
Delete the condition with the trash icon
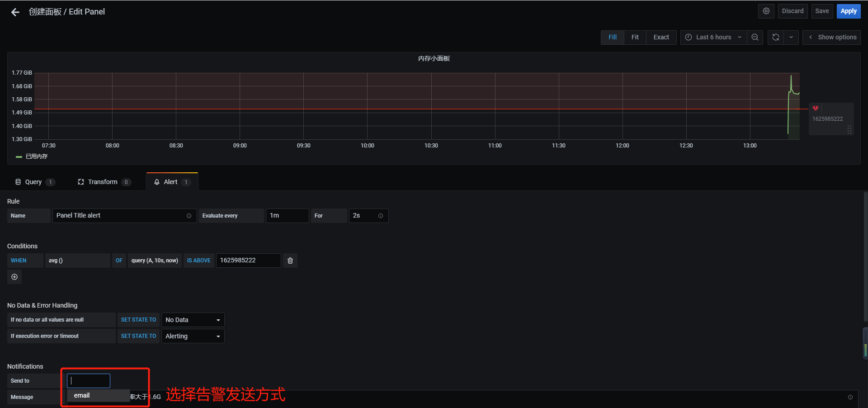point(290,261)
